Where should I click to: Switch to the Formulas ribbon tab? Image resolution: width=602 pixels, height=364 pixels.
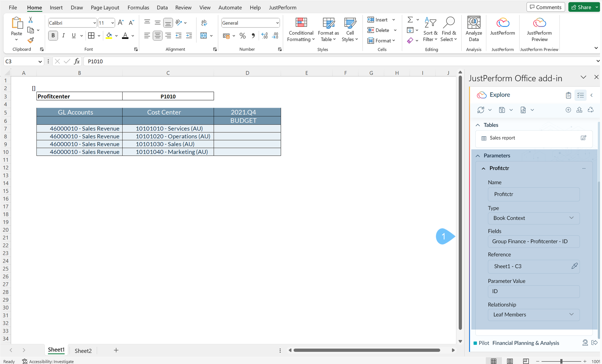tap(138, 7)
